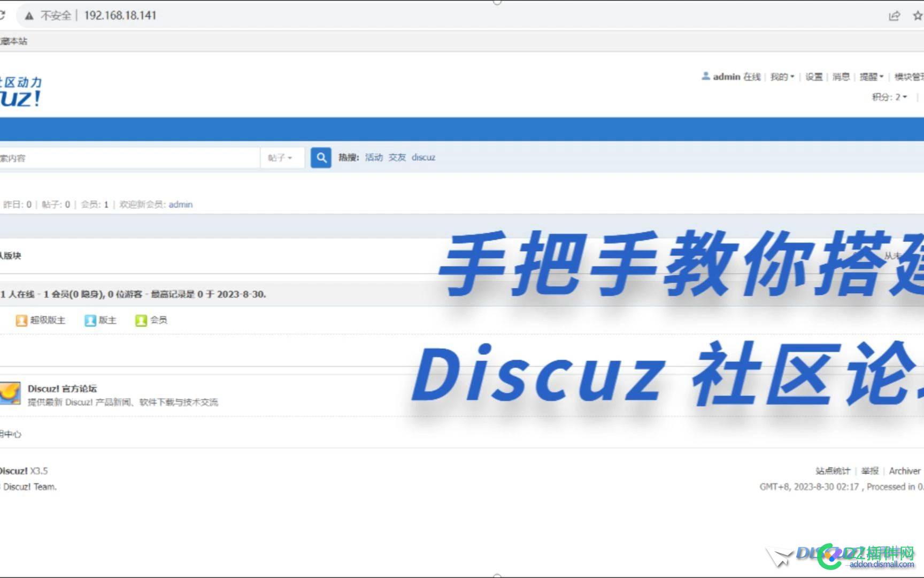The height and width of the screenshot is (578, 924).
Task: Click the blue search magnifier button
Action: pos(321,157)
